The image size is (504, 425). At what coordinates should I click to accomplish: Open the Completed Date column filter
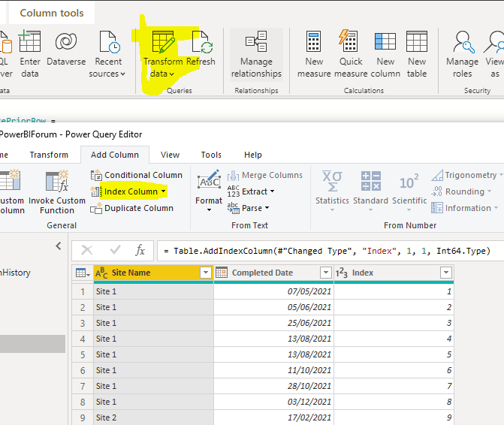pos(325,273)
